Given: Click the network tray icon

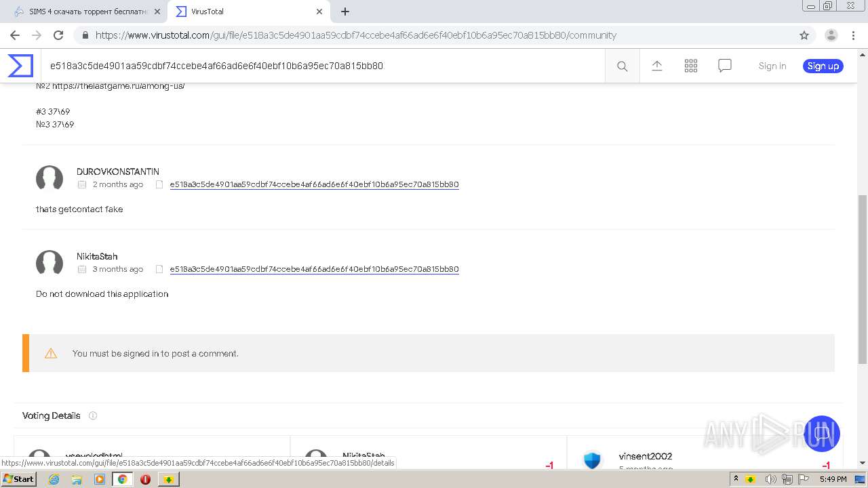Looking at the screenshot, I should click(x=787, y=479).
